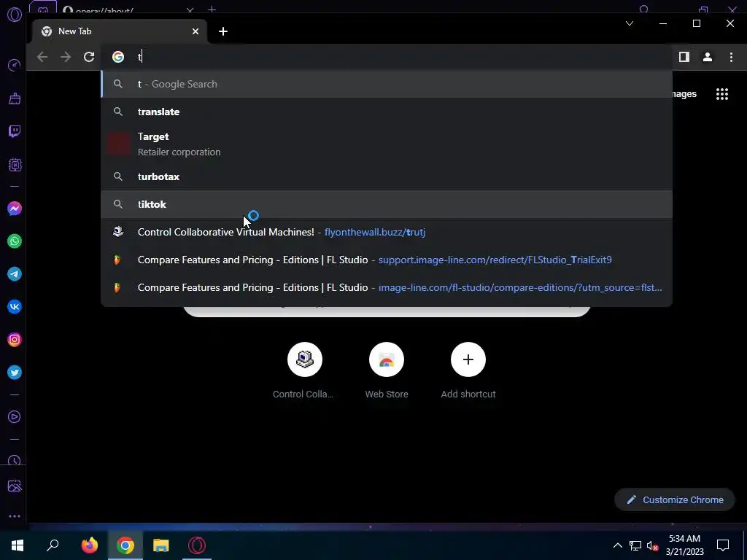Open Opera GX Control sidebar icon

15,165
